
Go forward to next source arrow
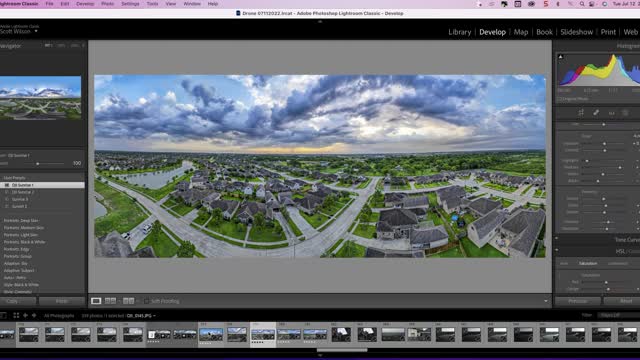[x=34, y=316]
